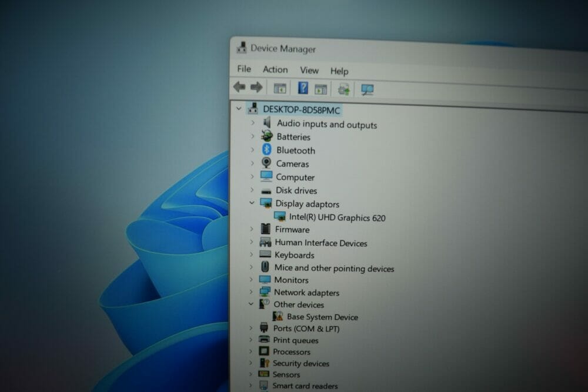
Task: Click the monitor icon beside Computer
Action: [266, 176]
